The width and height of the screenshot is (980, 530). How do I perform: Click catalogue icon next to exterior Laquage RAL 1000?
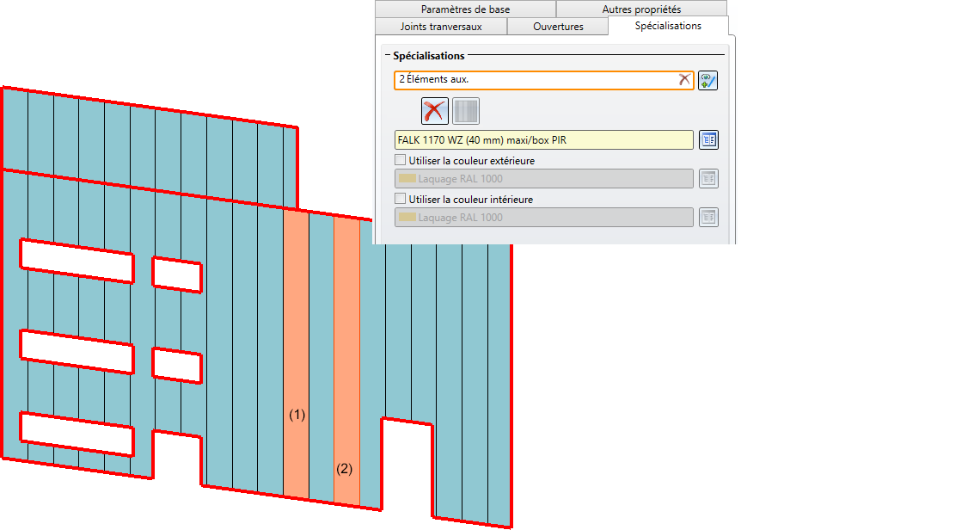pos(707,179)
